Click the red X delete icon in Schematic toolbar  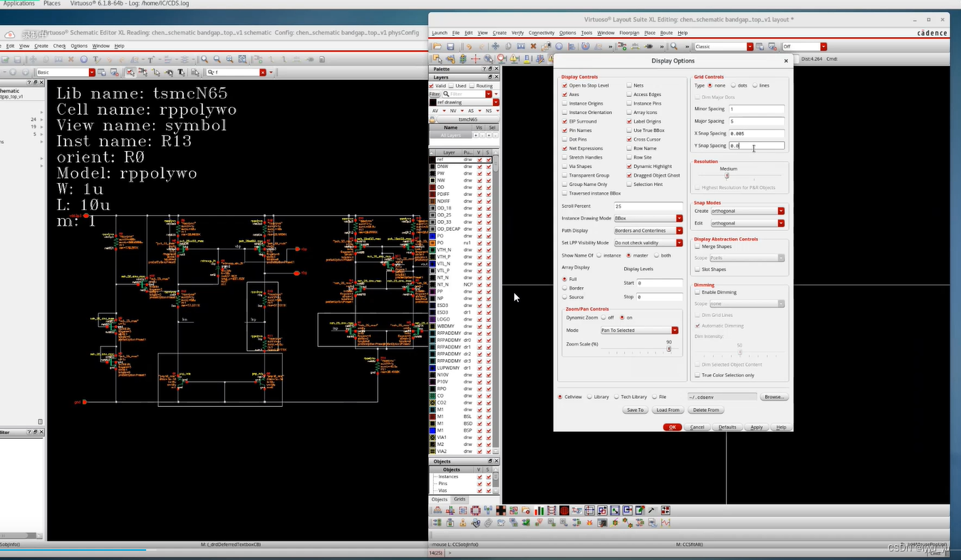tap(71, 59)
